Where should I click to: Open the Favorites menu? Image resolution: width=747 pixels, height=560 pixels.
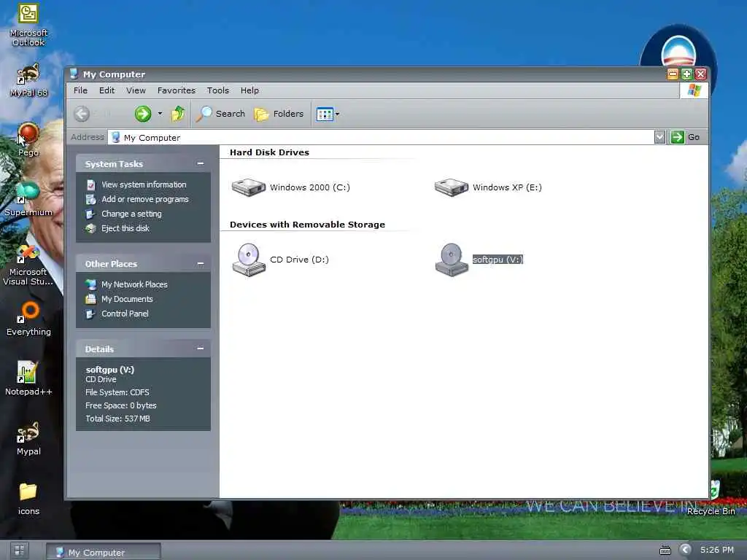point(177,90)
